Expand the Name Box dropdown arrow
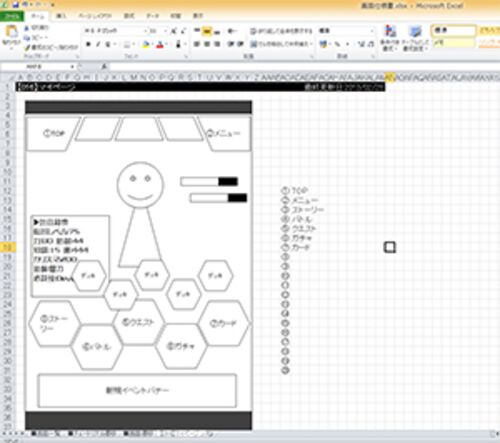The image size is (500, 443). click(x=72, y=67)
